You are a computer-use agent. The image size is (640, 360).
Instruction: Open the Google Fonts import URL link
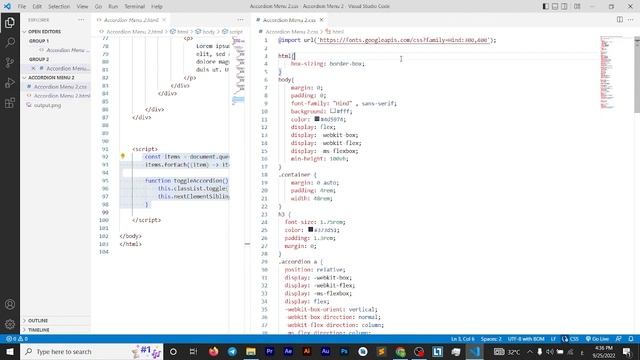coord(403,40)
